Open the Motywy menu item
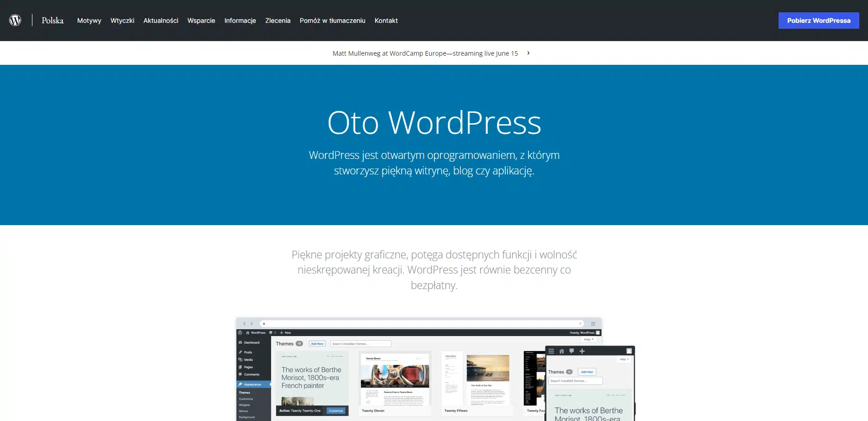The width and height of the screenshot is (868, 421). click(89, 21)
